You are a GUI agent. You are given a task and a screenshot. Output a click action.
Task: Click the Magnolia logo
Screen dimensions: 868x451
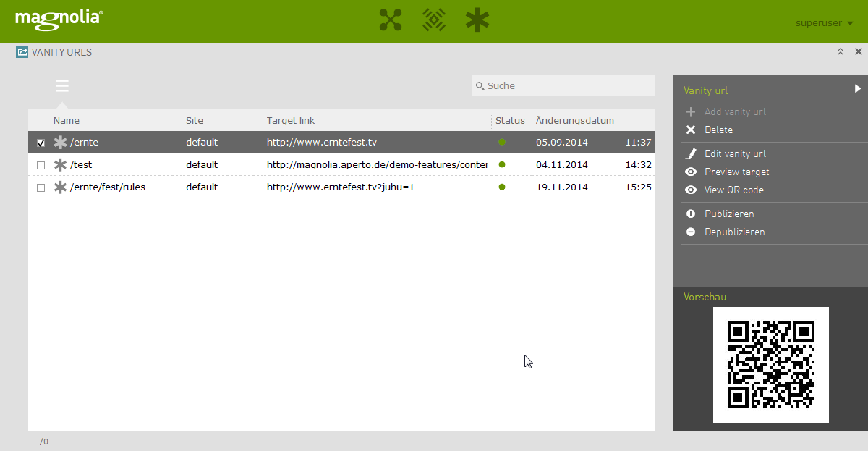coord(59,19)
